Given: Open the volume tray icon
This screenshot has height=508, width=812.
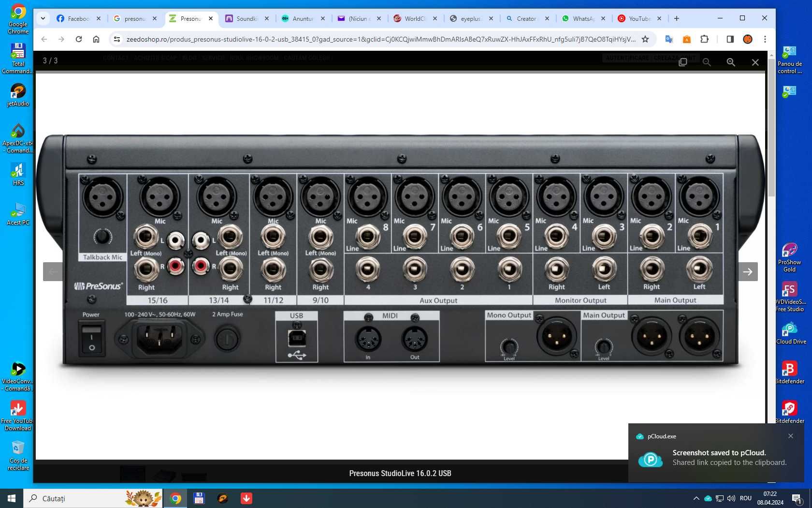Looking at the screenshot, I should pos(731,498).
